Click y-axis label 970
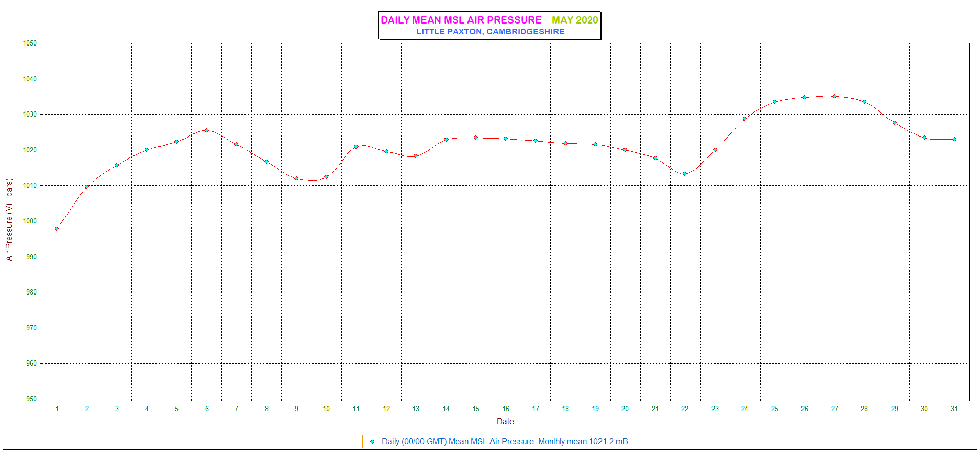This screenshot has height=452, width=980. (x=32, y=328)
